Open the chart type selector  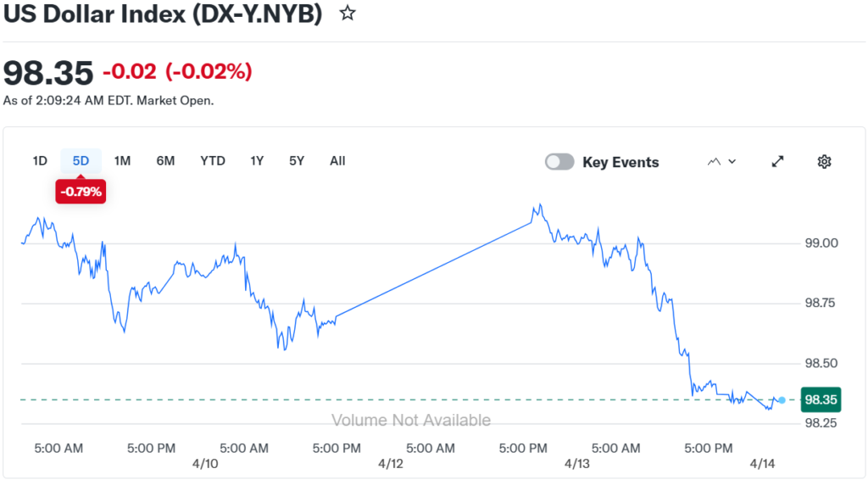[721, 162]
